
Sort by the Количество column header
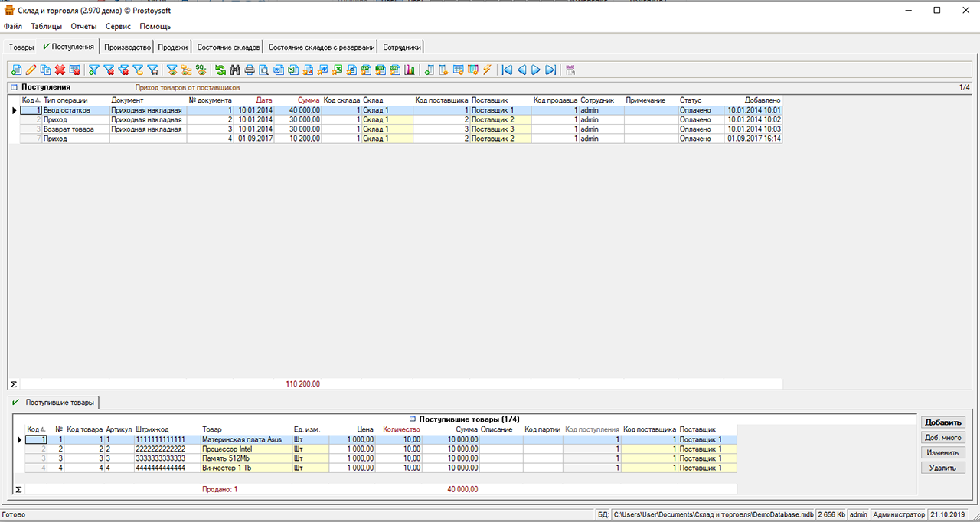[401, 429]
